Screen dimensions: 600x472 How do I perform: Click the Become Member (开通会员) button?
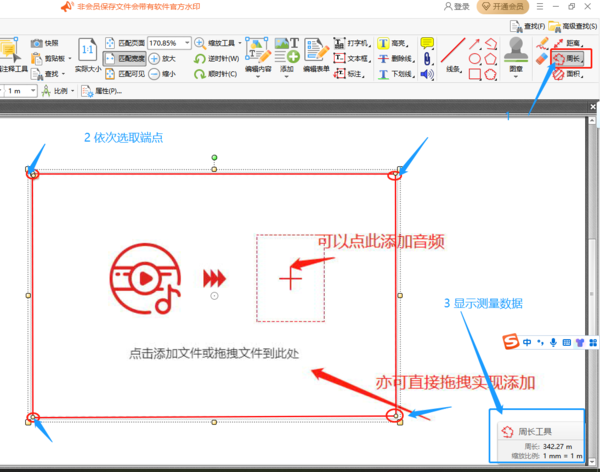502,7
